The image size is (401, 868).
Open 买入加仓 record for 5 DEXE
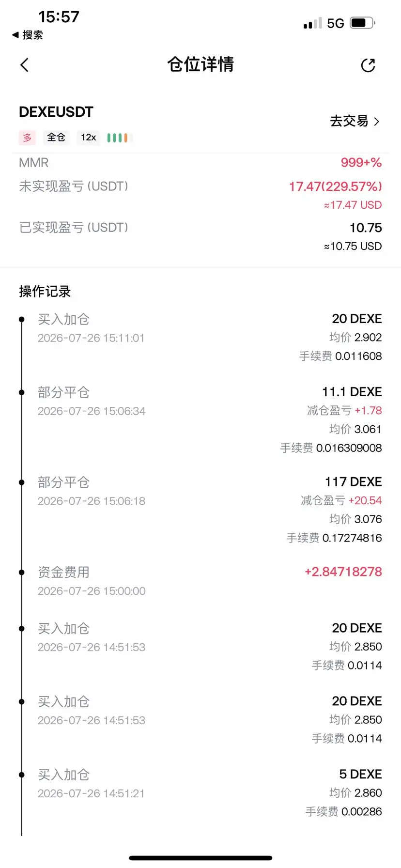point(200,792)
